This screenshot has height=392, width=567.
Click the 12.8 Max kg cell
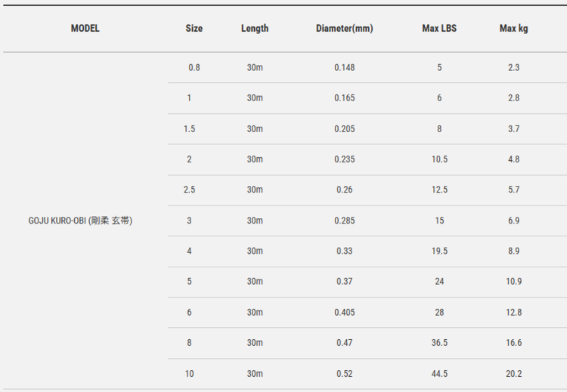(x=514, y=312)
